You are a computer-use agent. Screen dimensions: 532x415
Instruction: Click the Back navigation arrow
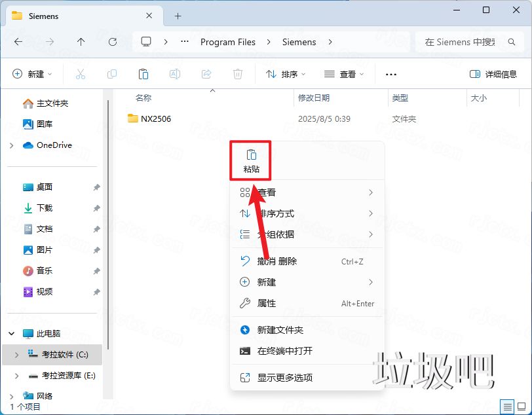(x=18, y=42)
